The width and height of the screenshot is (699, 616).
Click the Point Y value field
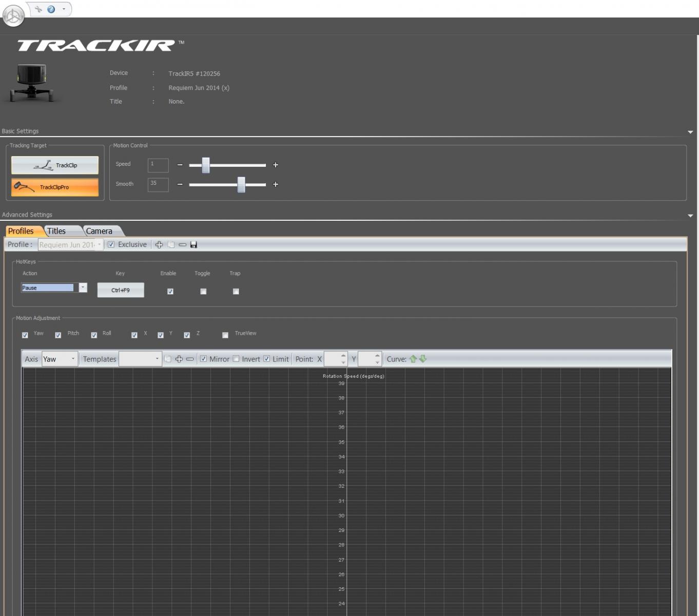[x=365, y=359]
